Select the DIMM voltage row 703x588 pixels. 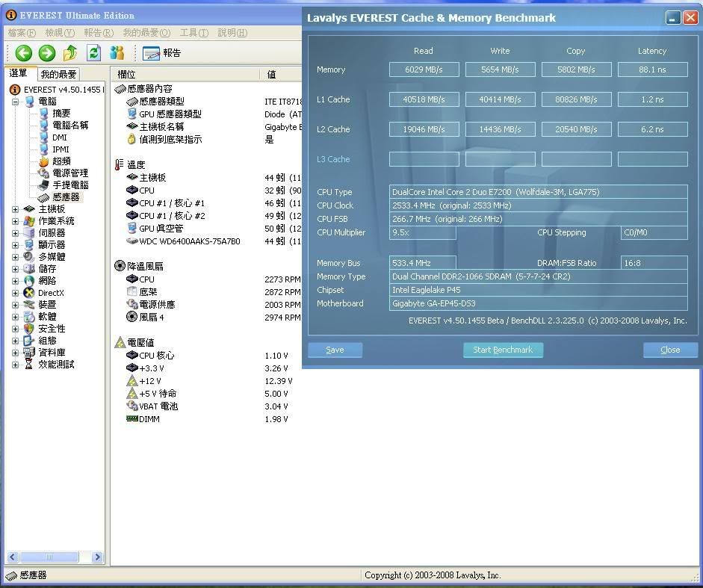click(x=149, y=419)
